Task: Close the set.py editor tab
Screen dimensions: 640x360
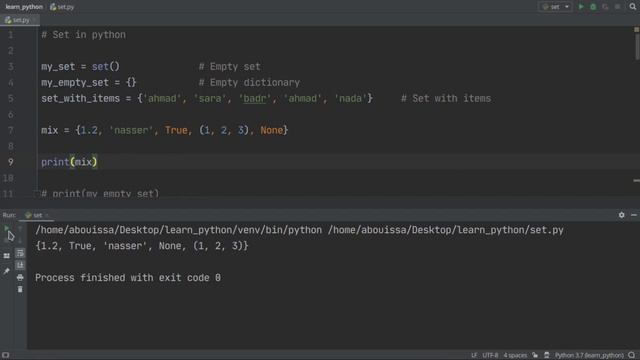Action: (35, 20)
